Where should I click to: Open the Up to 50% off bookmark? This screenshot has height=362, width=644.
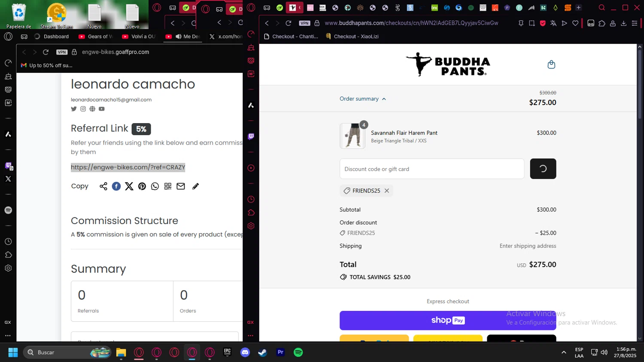click(47, 65)
